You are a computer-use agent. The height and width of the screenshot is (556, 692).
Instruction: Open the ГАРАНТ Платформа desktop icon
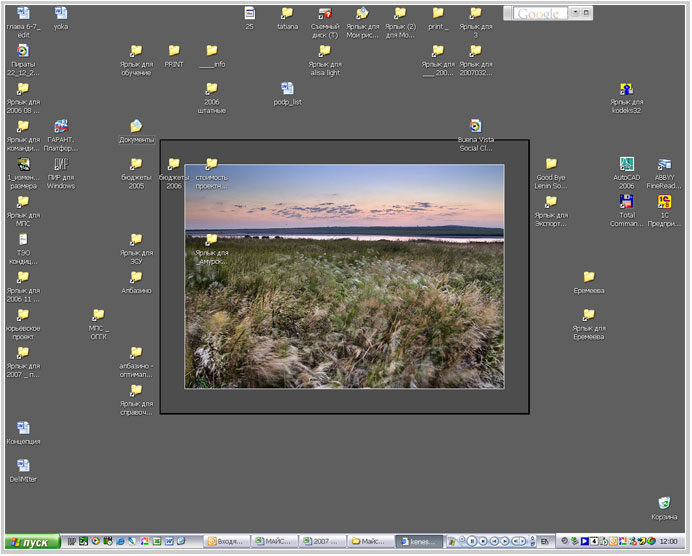pyautogui.click(x=60, y=135)
